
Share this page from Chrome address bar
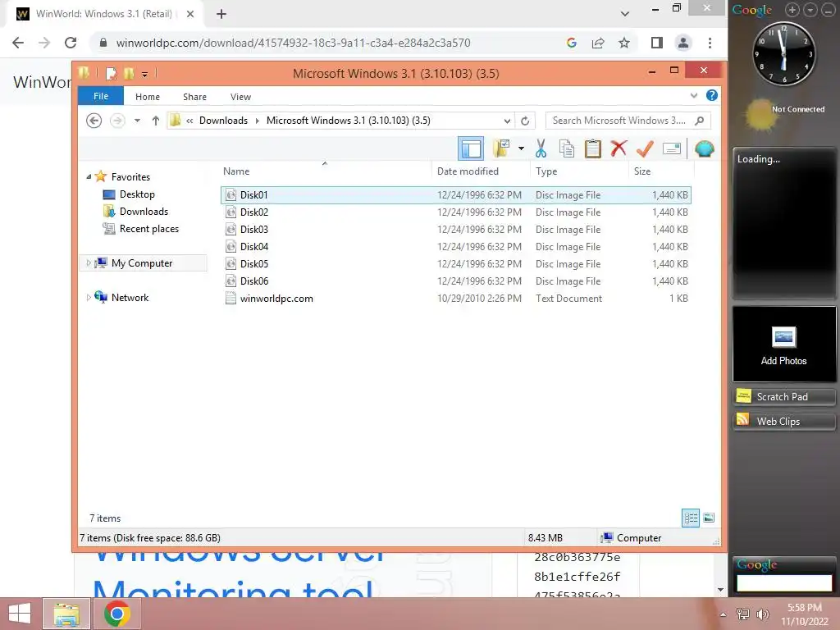(598, 43)
